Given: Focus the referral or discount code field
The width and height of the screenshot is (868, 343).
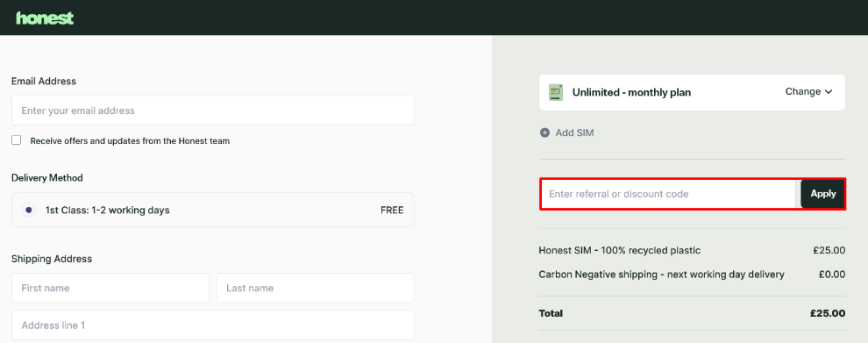Looking at the screenshot, I should (669, 194).
